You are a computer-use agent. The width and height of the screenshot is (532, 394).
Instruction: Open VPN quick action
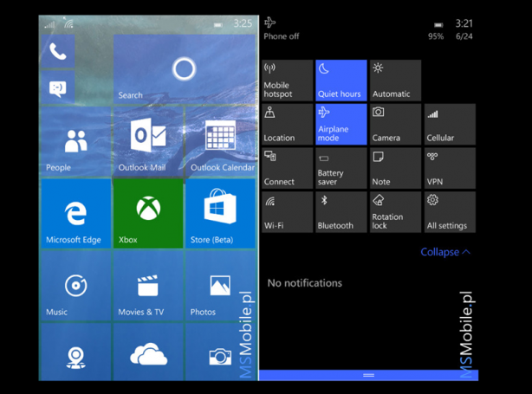tap(450, 168)
